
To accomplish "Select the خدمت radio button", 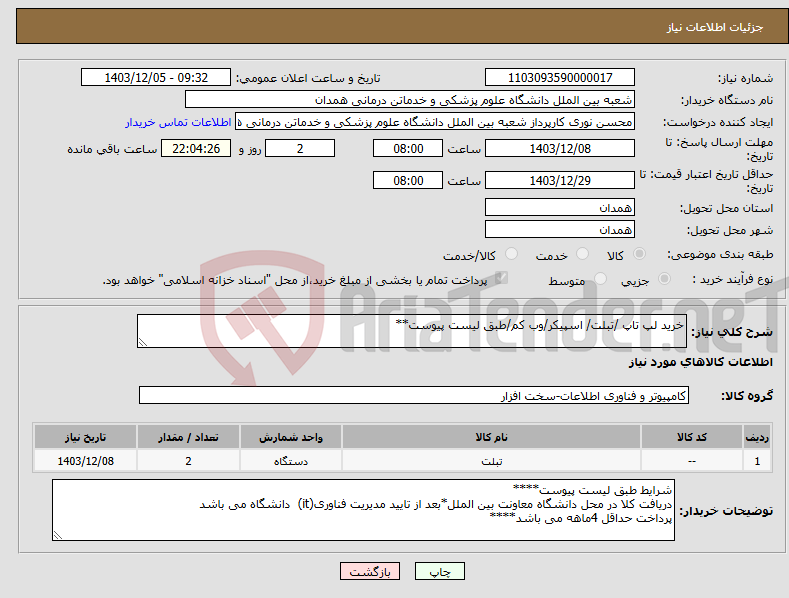I will (x=582, y=254).
